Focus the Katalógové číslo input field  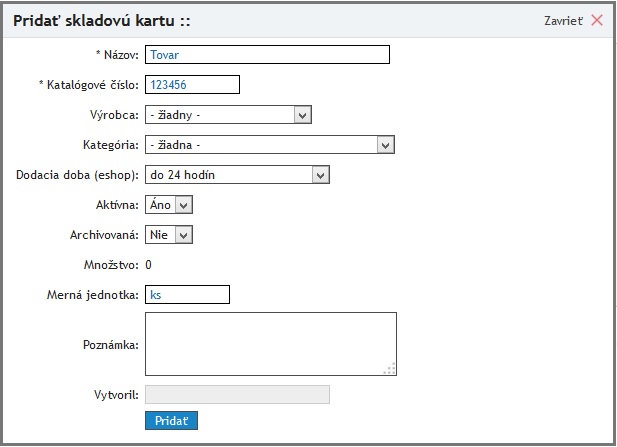[192, 85]
